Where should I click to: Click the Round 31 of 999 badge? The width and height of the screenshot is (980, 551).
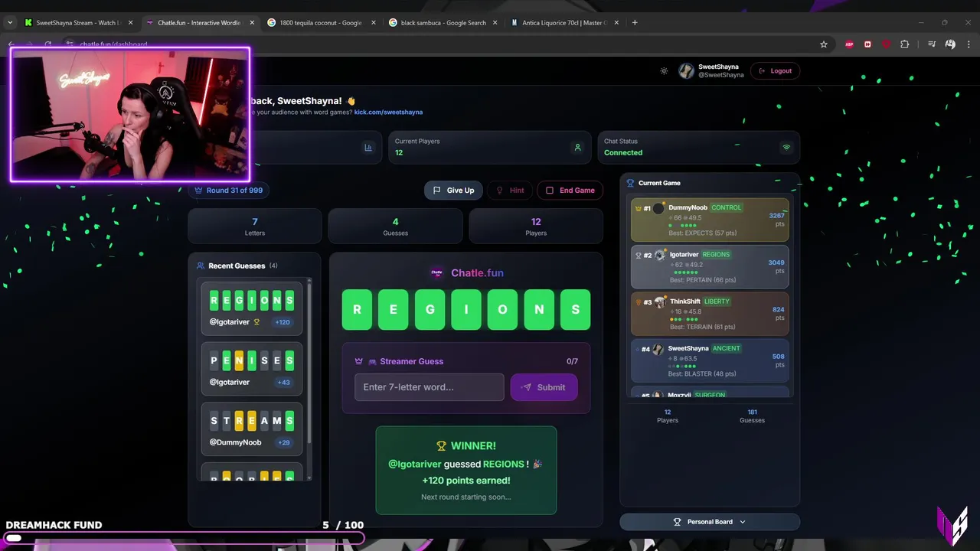tap(229, 191)
